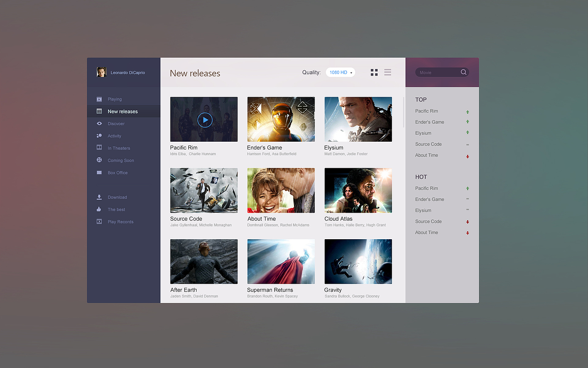
Task: Open the Gravity poster thumbnail
Action: (358, 261)
